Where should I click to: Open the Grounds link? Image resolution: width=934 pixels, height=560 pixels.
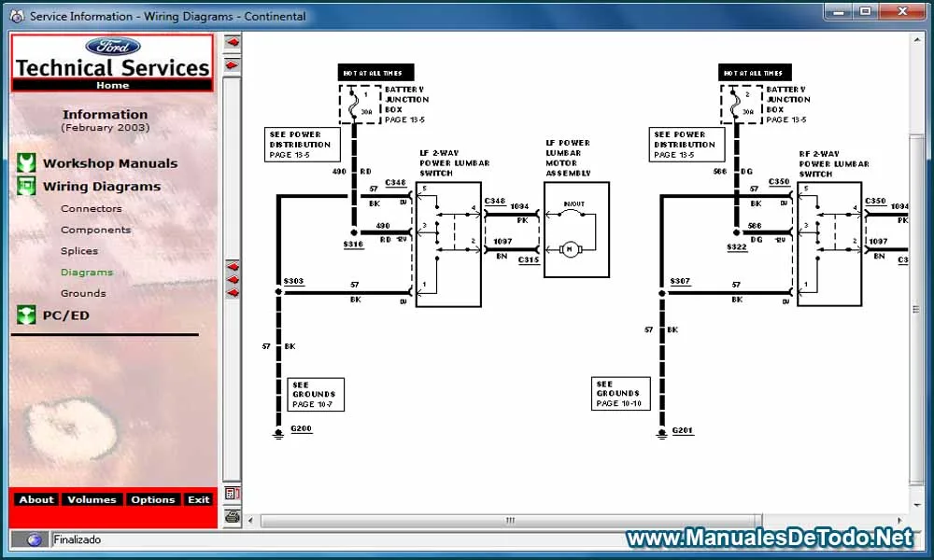83,293
